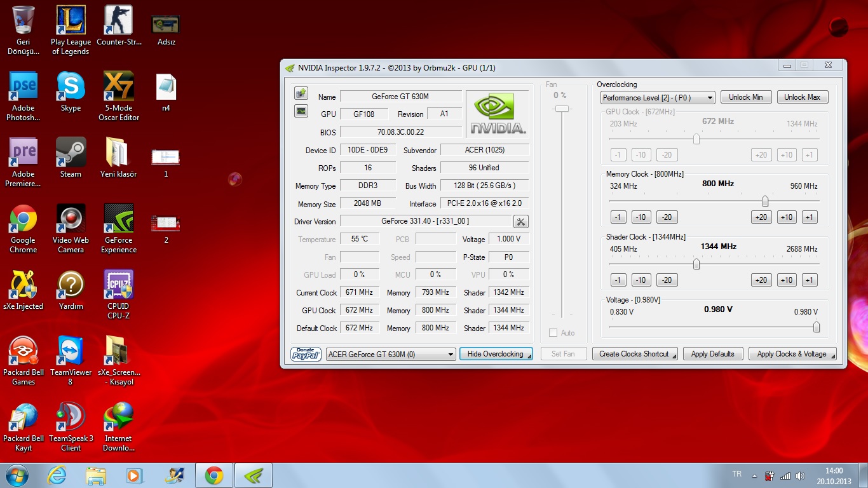Open driver profile settings wrench icon

521,221
